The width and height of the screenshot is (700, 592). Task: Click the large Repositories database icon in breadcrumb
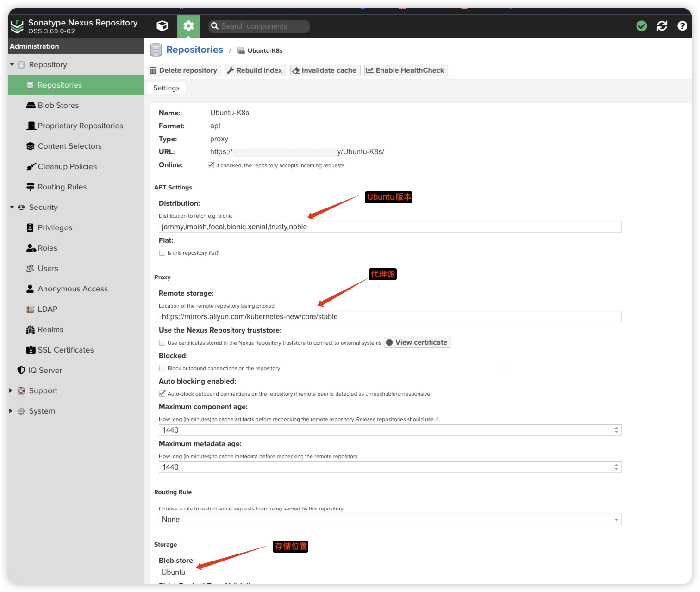(156, 50)
